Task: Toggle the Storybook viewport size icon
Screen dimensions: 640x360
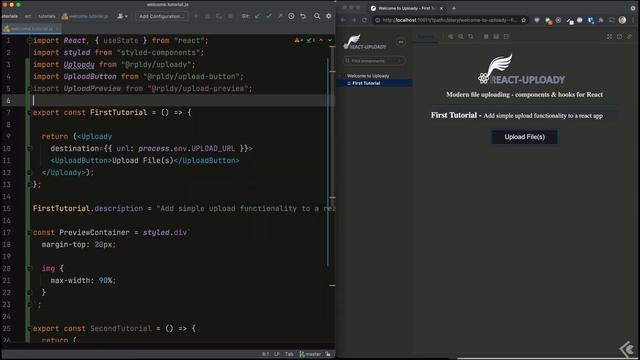Action: 507,37
